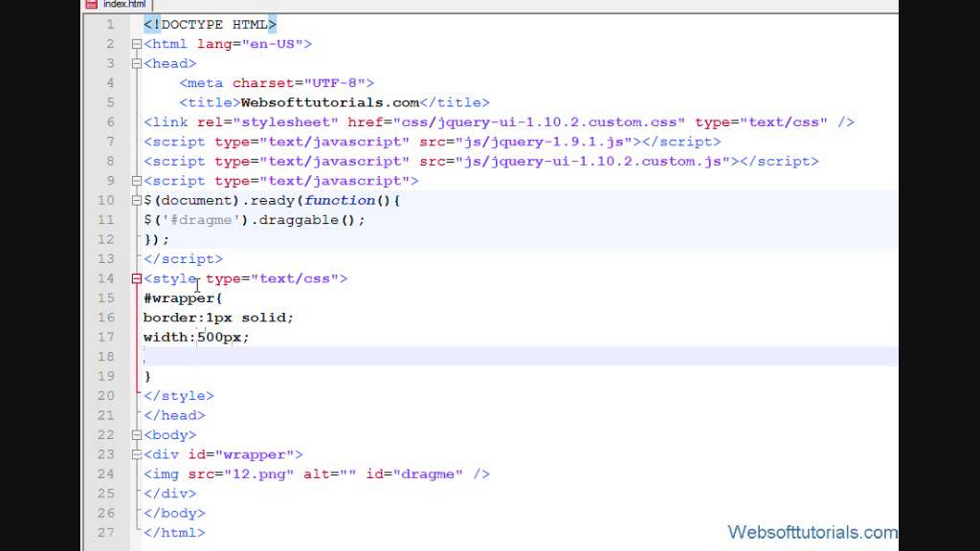
Task: Click the jquery-ui-1.10.2.custom.js script line
Action: [480, 161]
